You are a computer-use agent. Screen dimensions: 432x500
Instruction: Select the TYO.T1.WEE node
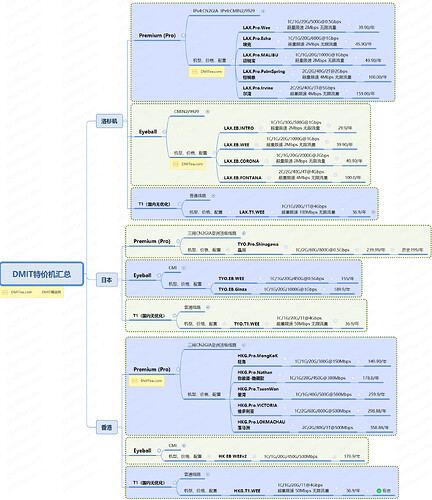[247, 324]
